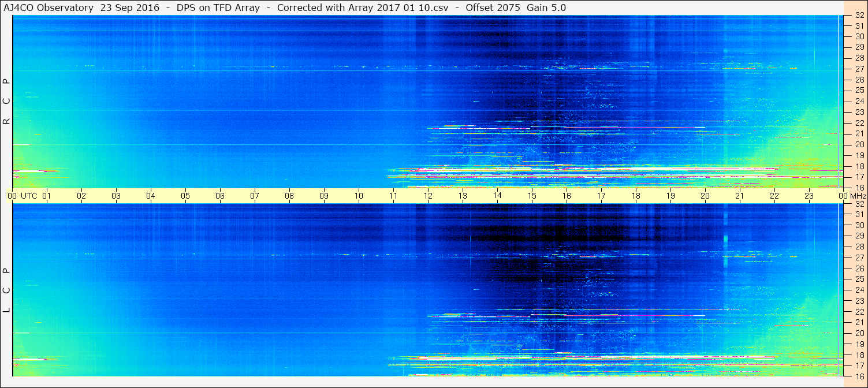The image size is (868, 388).
Task: Click the 27 MHz label in the LCP panel
Action: tap(859, 258)
